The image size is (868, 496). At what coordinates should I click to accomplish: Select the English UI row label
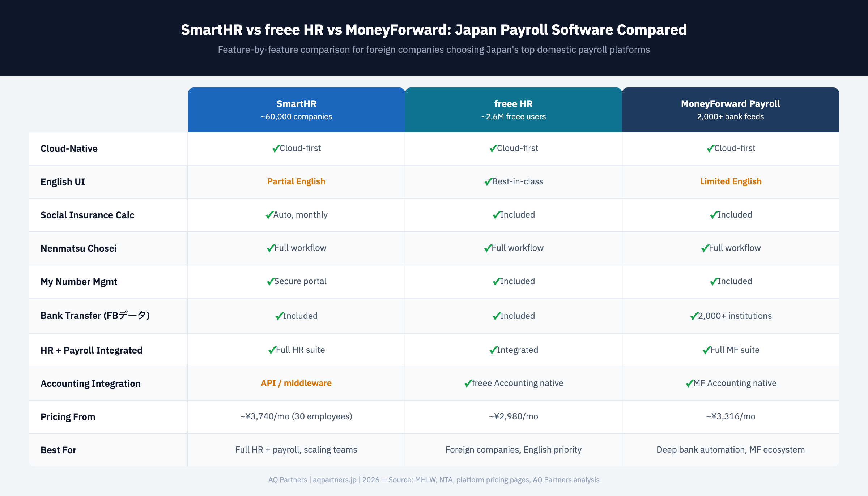coord(63,182)
